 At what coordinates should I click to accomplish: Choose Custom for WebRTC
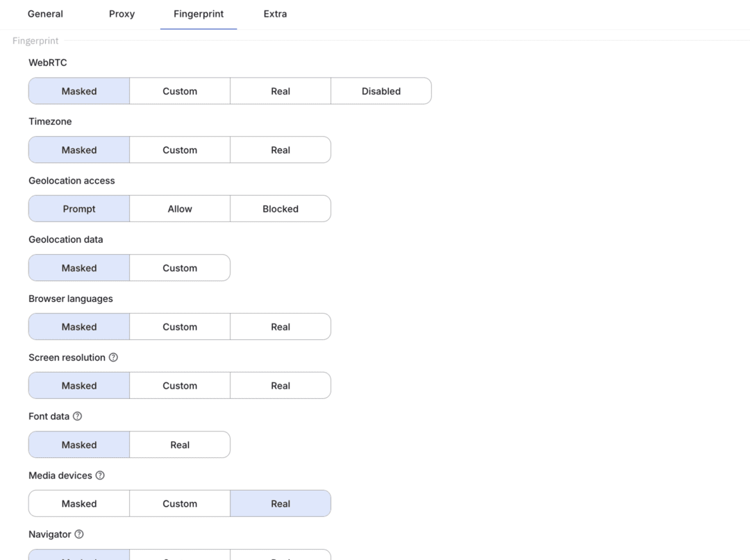[180, 91]
